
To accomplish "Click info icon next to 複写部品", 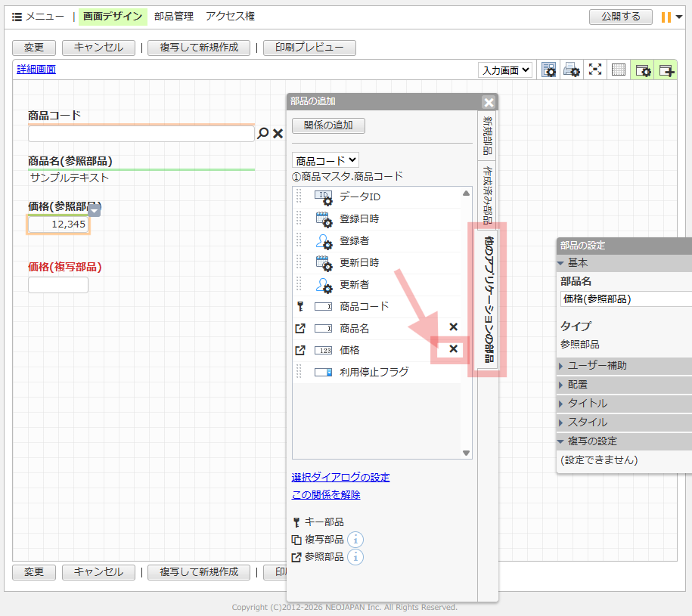I will pyautogui.click(x=355, y=540).
